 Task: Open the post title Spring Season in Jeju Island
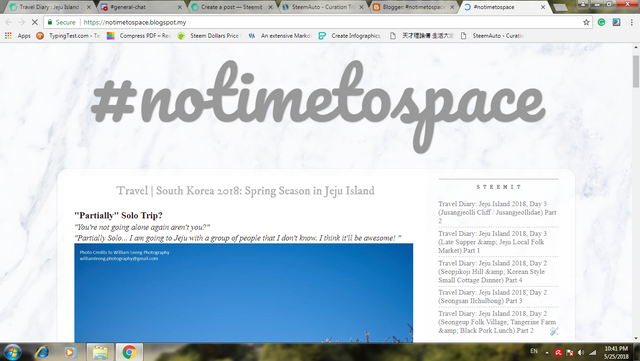pyautogui.click(x=245, y=191)
